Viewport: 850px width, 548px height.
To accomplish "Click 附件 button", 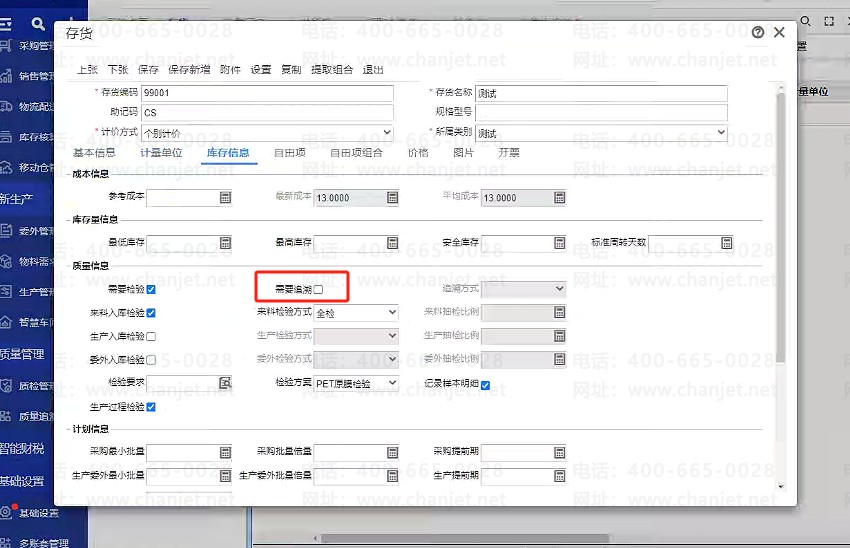I will click(x=230, y=70).
